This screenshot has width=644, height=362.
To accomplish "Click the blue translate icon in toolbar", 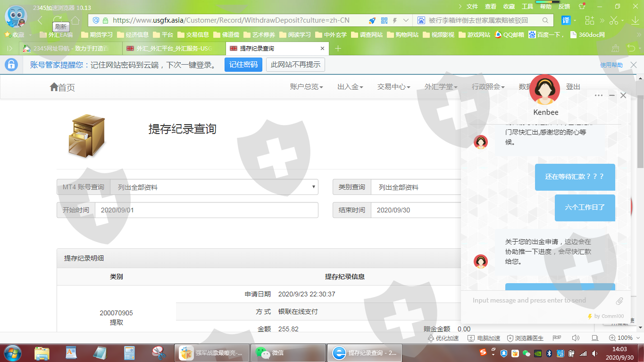I will [566, 20].
